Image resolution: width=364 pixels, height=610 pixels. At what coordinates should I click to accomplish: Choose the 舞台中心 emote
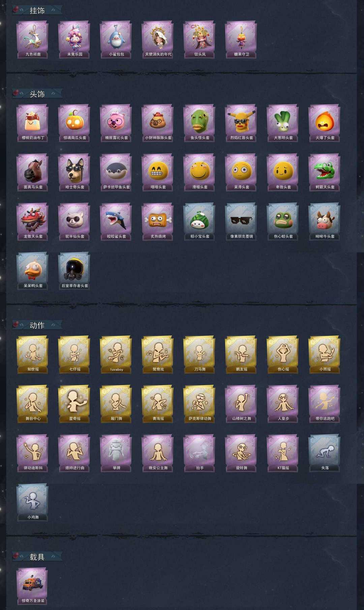point(32,404)
